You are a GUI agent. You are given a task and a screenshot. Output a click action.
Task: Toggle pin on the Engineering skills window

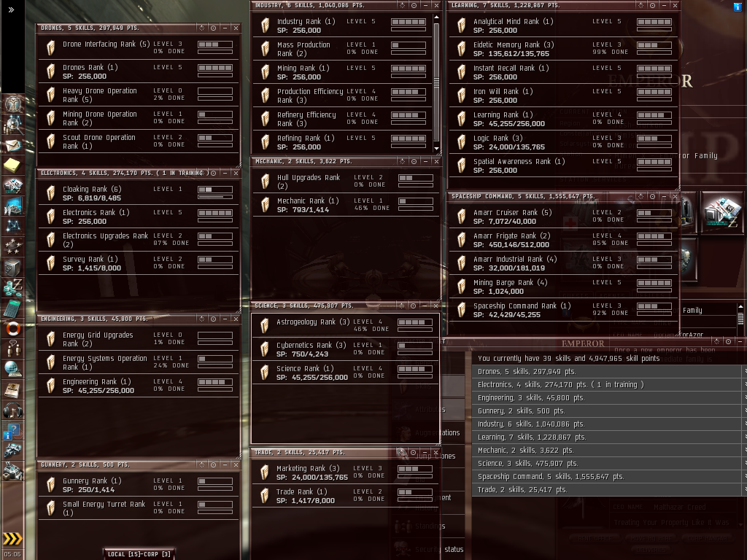tap(202, 319)
